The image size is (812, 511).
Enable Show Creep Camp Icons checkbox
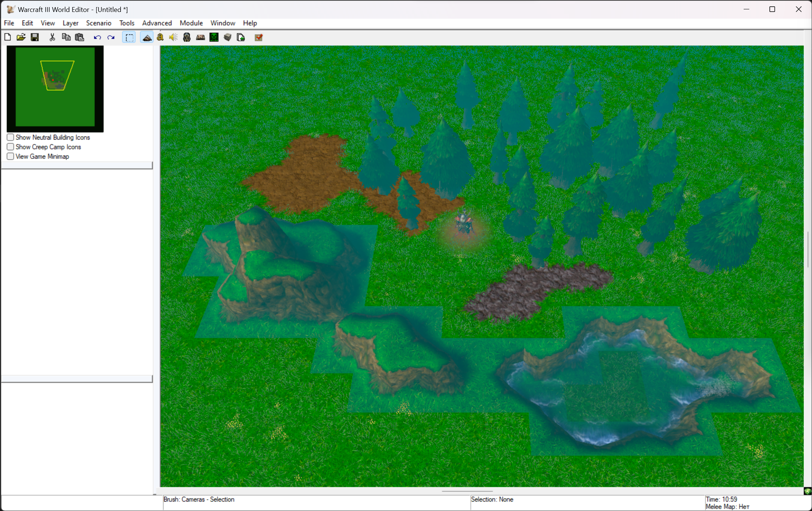pos(10,147)
